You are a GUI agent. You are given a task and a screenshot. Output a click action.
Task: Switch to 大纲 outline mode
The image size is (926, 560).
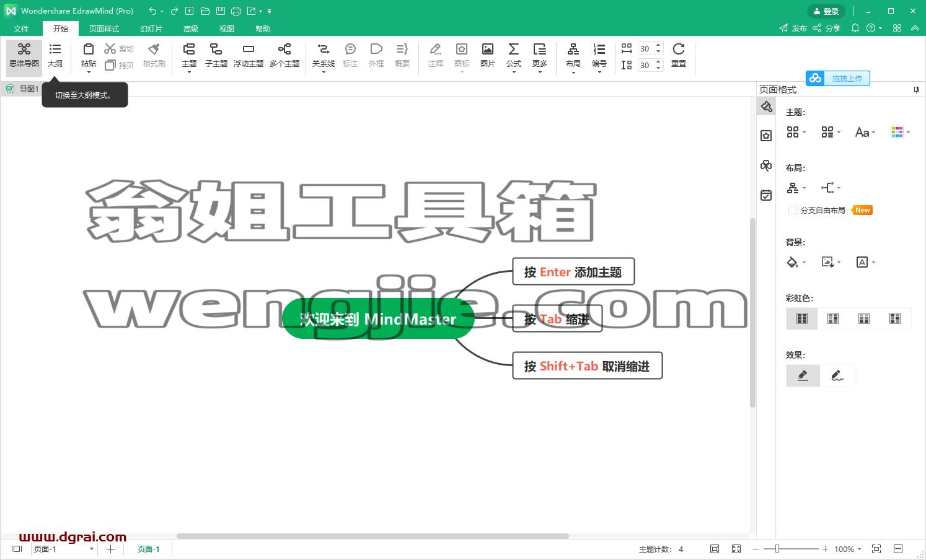(x=55, y=56)
